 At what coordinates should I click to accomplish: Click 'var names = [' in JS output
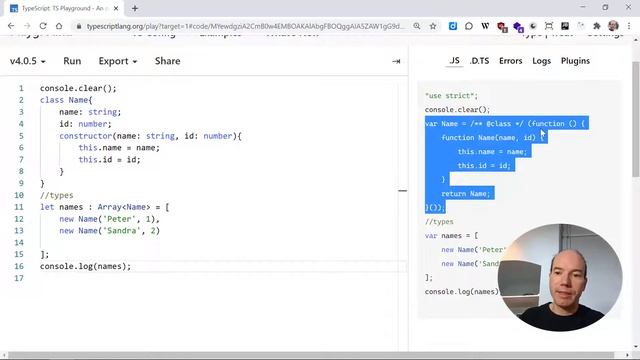click(x=451, y=236)
